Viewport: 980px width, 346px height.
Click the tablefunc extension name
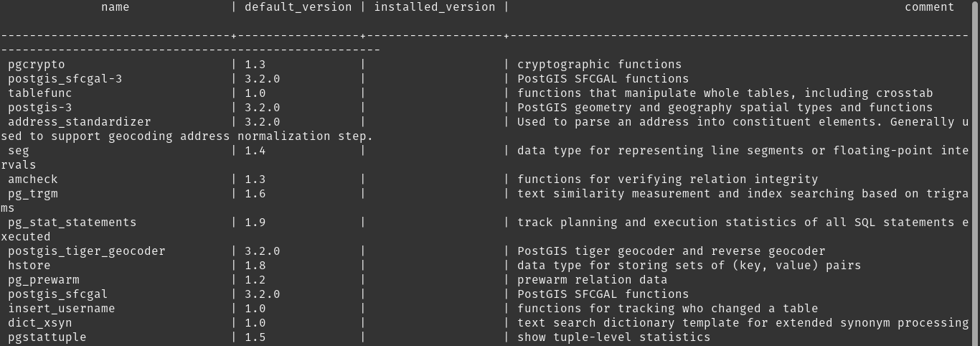(x=40, y=93)
